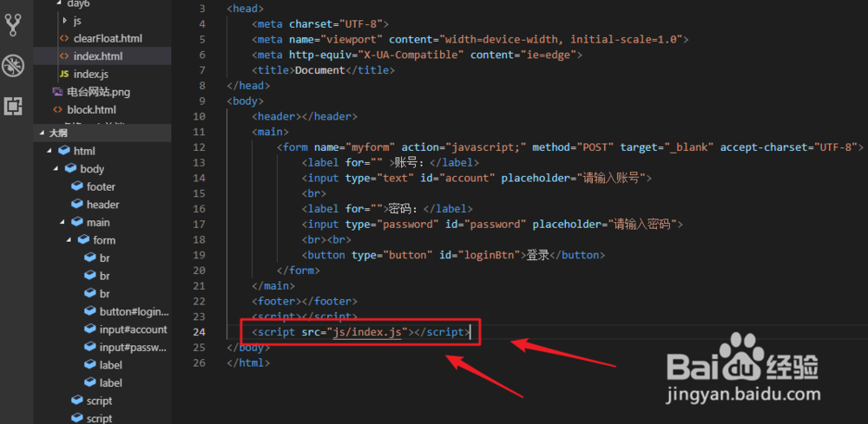
Task: Click the 账号: label text on line 13
Action: click(x=411, y=162)
